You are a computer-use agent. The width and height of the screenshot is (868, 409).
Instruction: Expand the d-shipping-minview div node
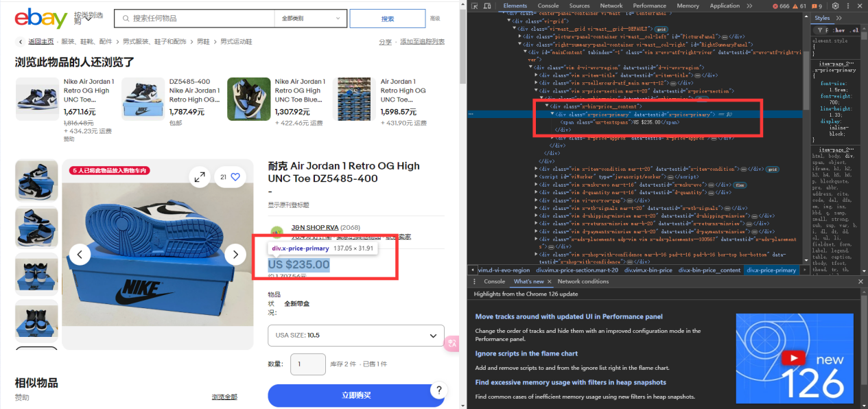click(x=537, y=215)
